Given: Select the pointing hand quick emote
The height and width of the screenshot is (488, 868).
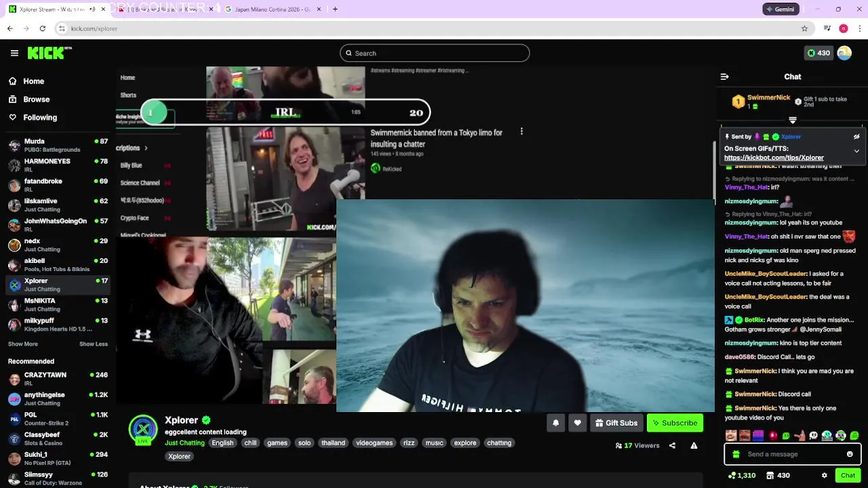Looking at the screenshot, I should tap(800, 436).
